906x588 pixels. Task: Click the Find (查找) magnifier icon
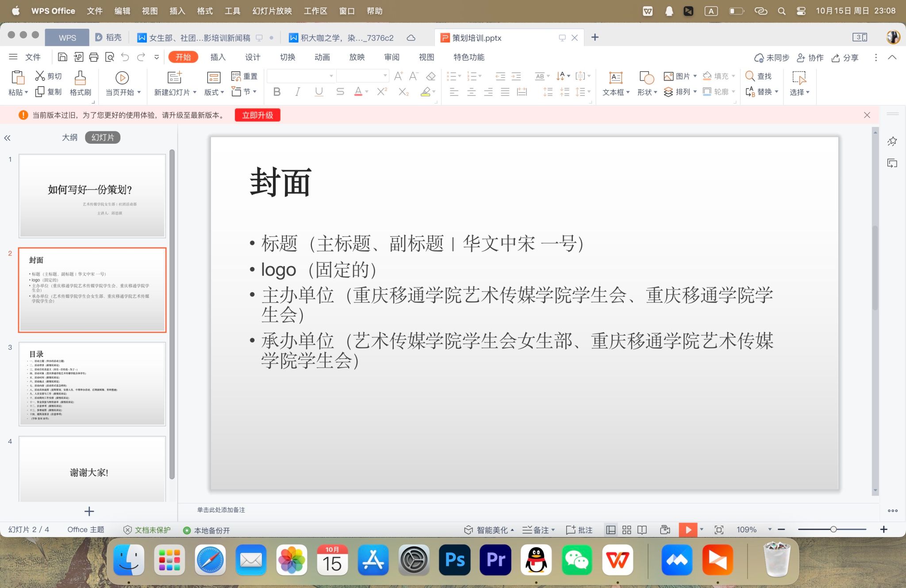click(x=750, y=76)
